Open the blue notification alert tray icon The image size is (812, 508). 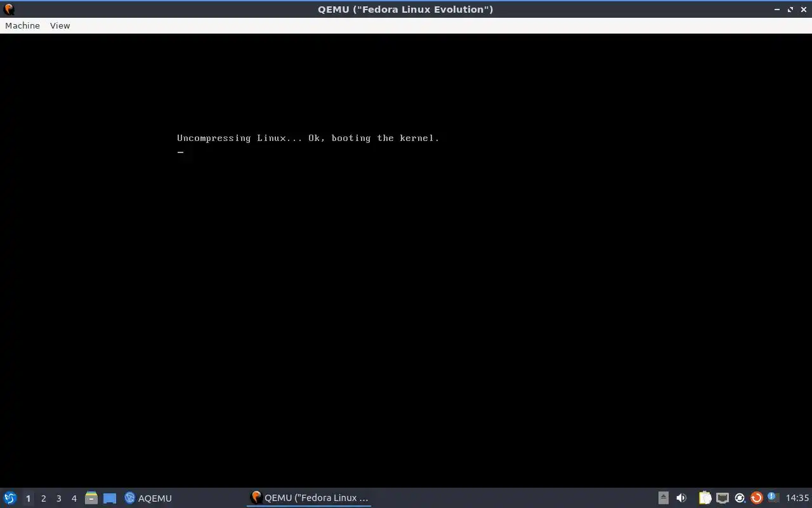[x=773, y=497]
